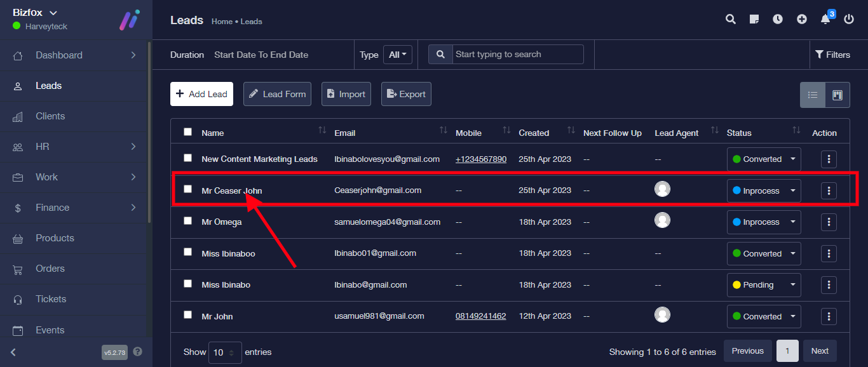The height and width of the screenshot is (367, 868).
Task: Click the search magnifier icon in header
Action: click(x=731, y=20)
